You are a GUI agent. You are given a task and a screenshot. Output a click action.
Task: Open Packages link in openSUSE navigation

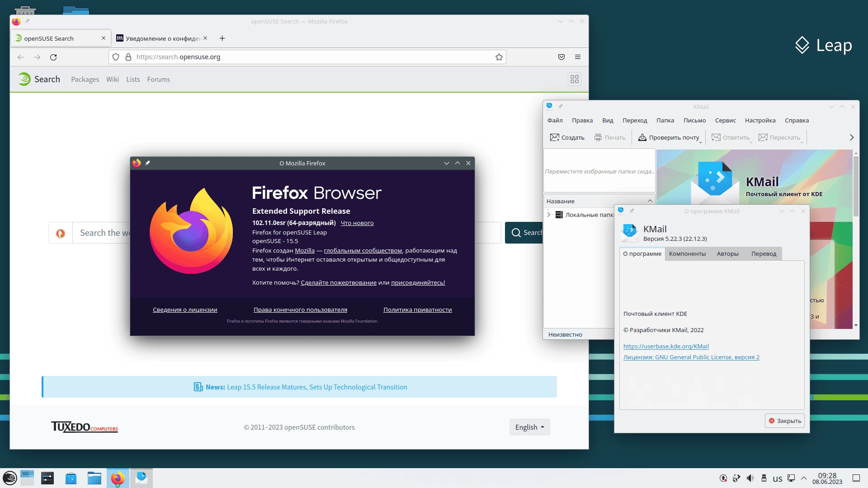pyautogui.click(x=85, y=80)
